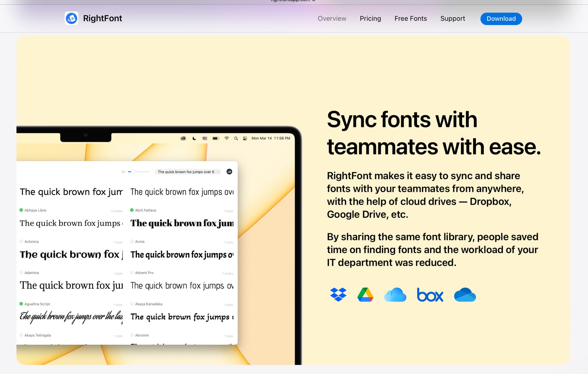588x374 pixels.
Task: Click the Creative Cloud menu bar icon
Action: point(183,138)
